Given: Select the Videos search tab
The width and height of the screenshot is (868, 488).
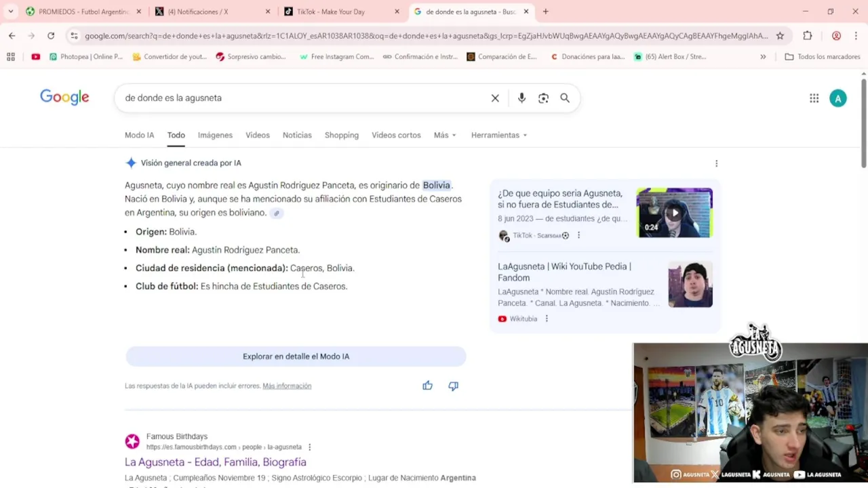Looking at the screenshot, I should pos(258,136).
